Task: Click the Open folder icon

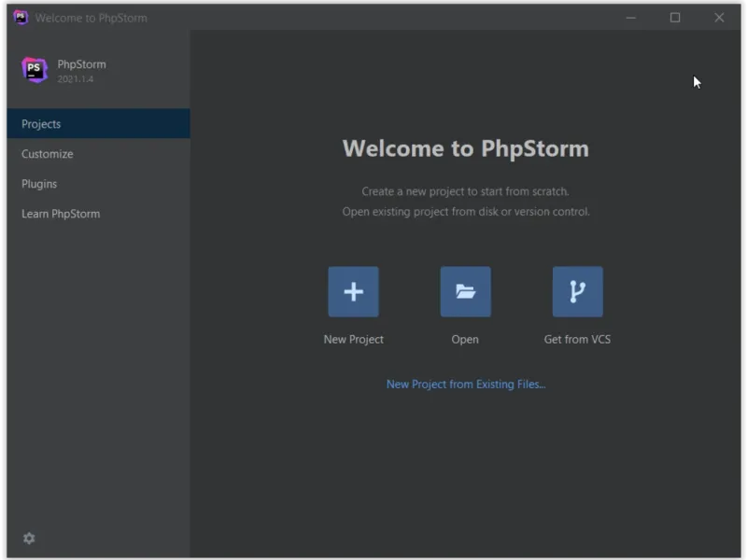Action: 465,291
